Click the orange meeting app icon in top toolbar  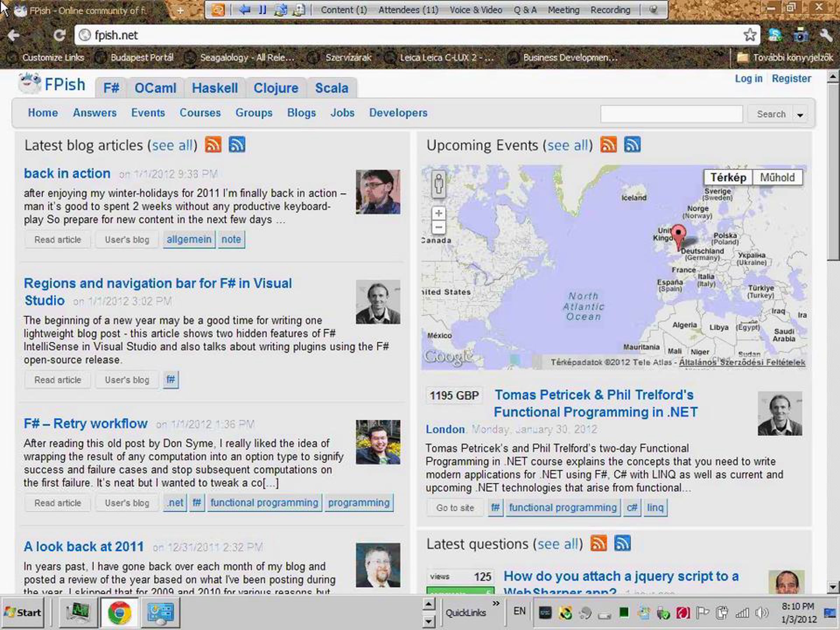[x=218, y=9]
